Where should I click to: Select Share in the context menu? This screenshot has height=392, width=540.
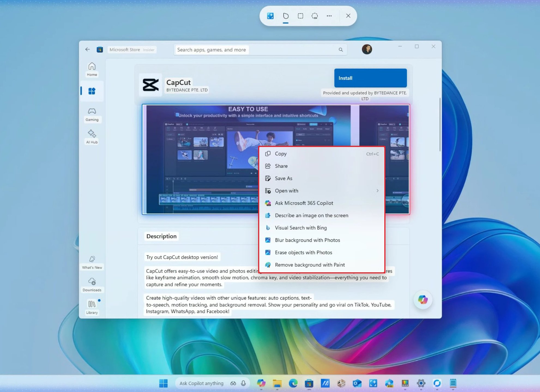tap(281, 166)
